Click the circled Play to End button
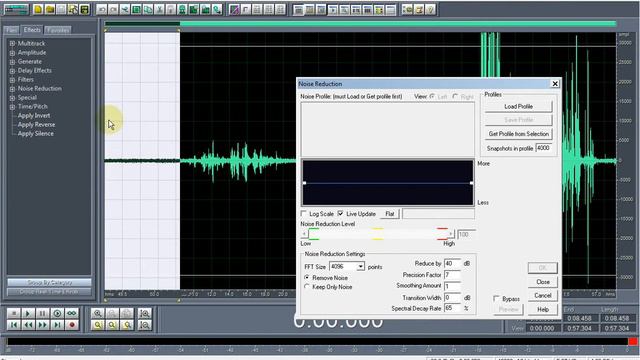Viewport: 640px width, 360px height. point(57,313)
